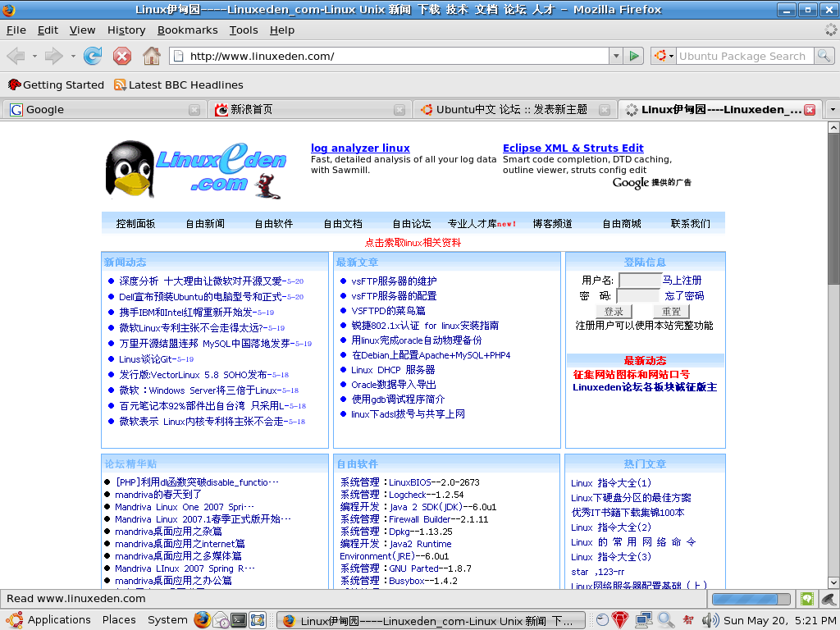Click the URL address bar
This screenshot has width=840, height=630.
(390, 56)
